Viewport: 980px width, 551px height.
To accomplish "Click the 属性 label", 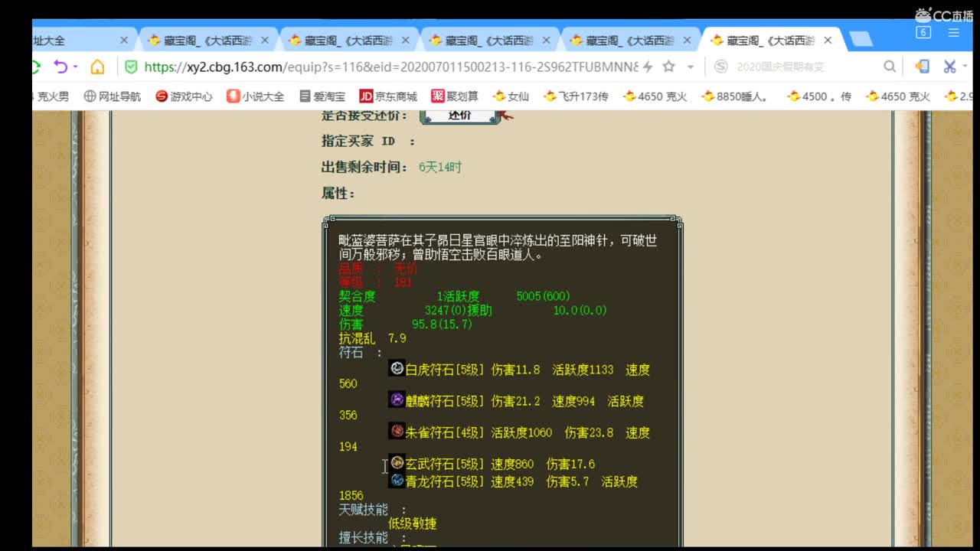I will (338, 194).
